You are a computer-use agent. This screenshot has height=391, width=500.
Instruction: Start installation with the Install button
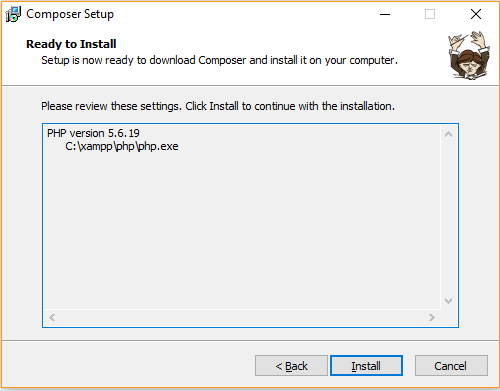[x=366, y=366]
